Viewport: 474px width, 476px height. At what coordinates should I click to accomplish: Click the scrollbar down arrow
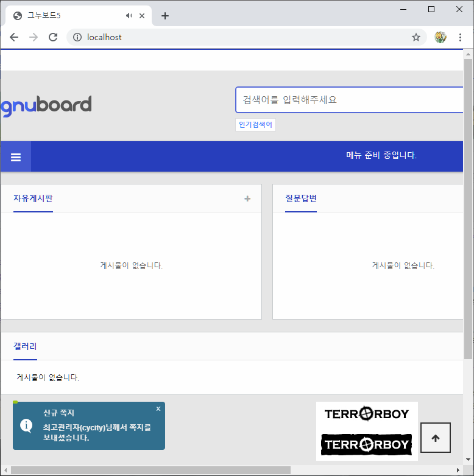tap(468, 460)
